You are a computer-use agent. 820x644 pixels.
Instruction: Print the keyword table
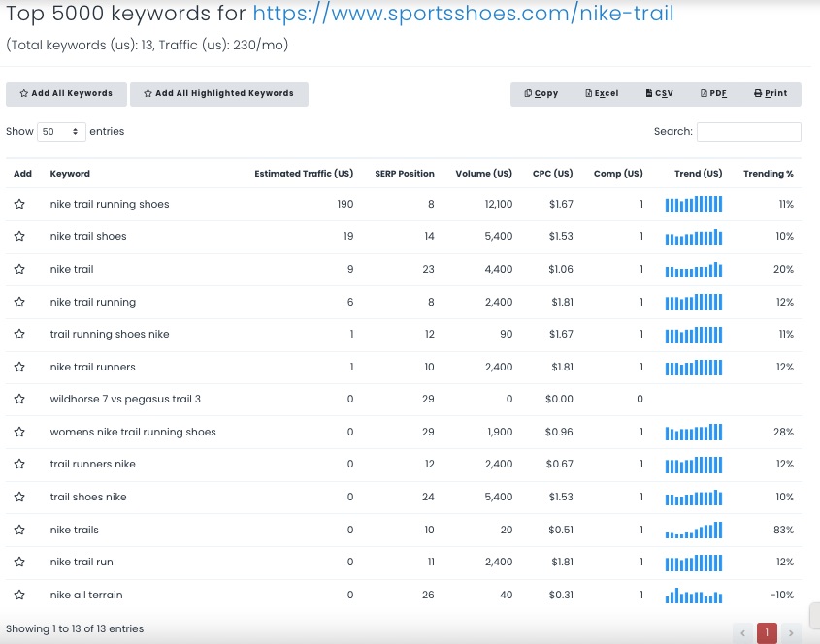point(771,94)
